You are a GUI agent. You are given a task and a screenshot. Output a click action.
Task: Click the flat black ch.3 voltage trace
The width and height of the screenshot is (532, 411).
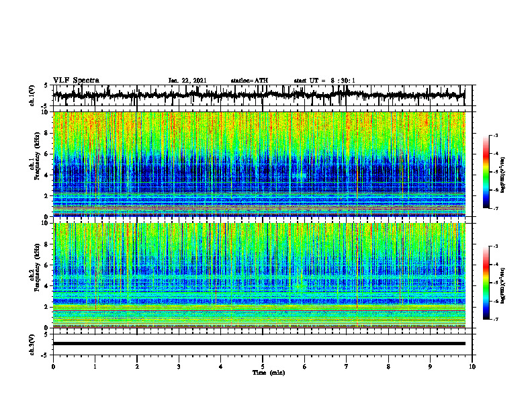(x=259, y=344)
